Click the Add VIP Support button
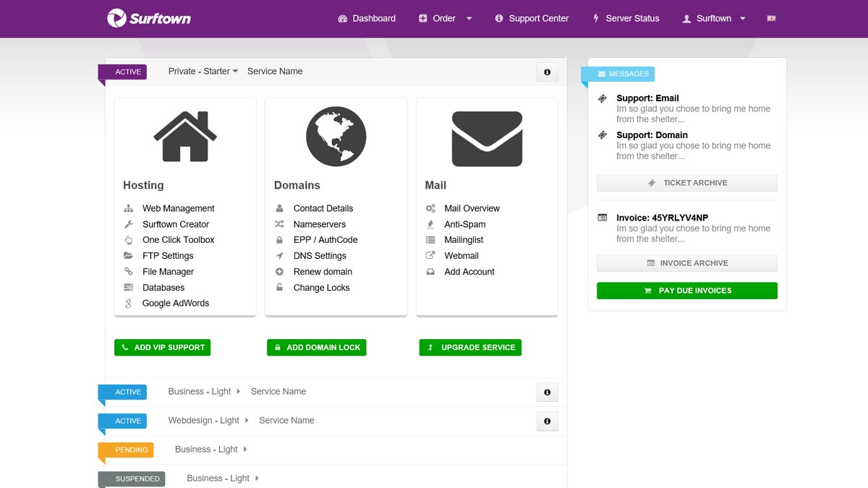This screenshot has height=488, width=868. click(162, 348)
